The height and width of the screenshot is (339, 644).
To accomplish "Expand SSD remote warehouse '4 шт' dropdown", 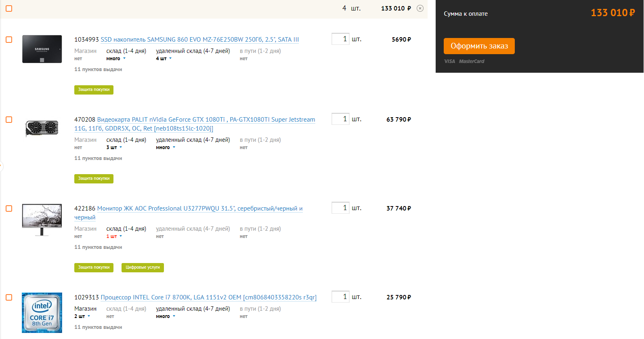I will coord(164,59).
